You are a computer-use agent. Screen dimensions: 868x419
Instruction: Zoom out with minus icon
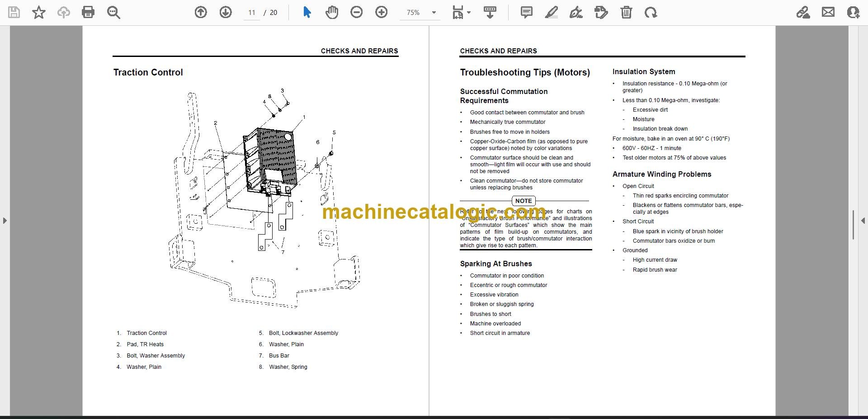click(357, 12)
